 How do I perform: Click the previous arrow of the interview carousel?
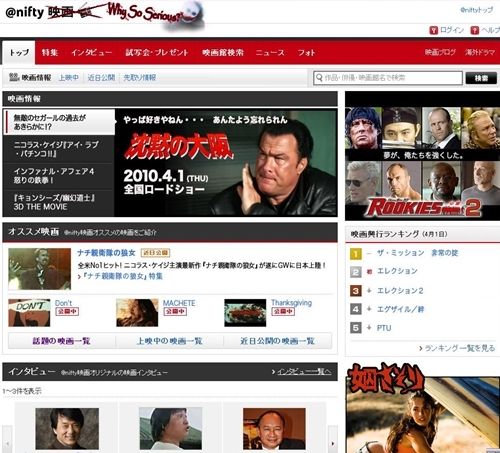(x=7, y=443)
